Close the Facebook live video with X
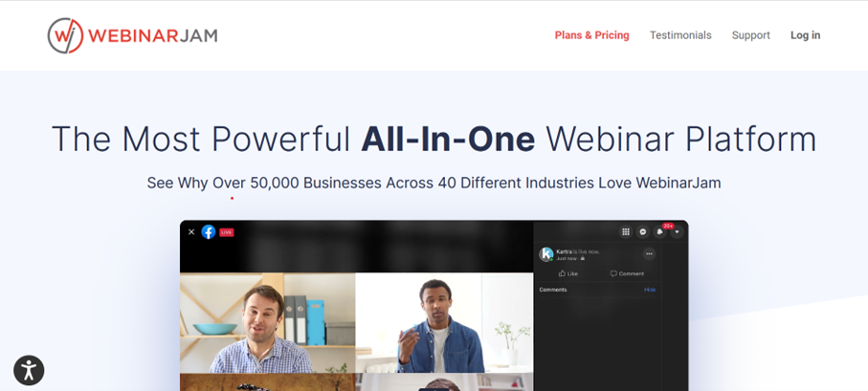The width and height of the screenshot is (868, 391). point(191,231)
